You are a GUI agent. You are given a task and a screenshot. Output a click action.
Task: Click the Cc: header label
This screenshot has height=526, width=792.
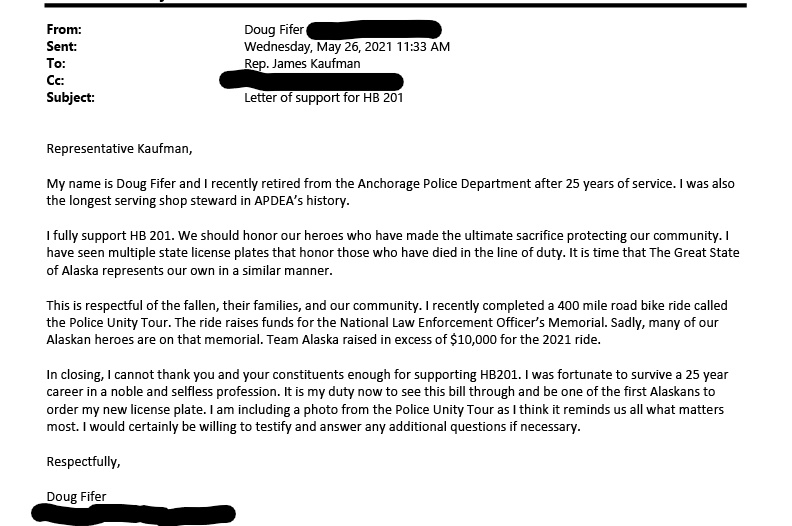pyautogui.click(x=55, y=81)
